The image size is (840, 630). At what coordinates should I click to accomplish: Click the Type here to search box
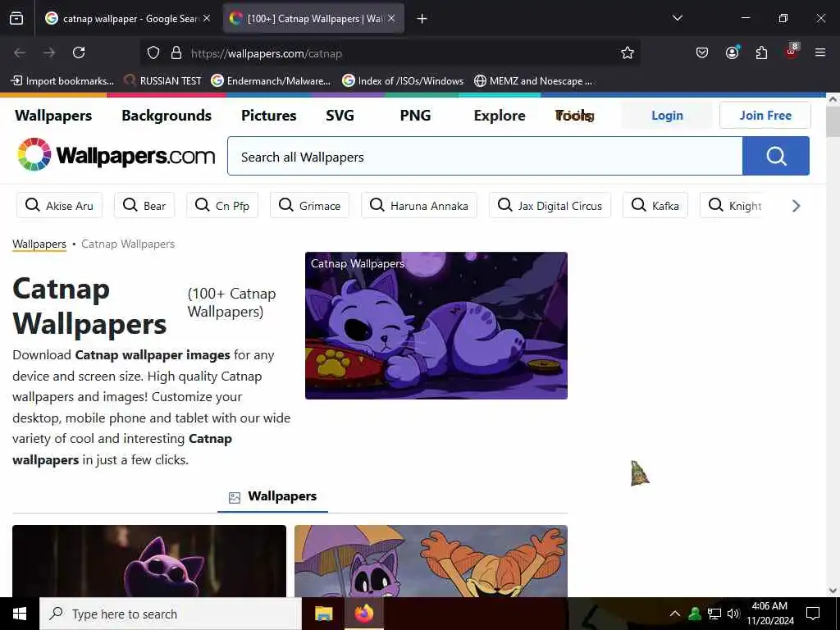coord(171,614)
